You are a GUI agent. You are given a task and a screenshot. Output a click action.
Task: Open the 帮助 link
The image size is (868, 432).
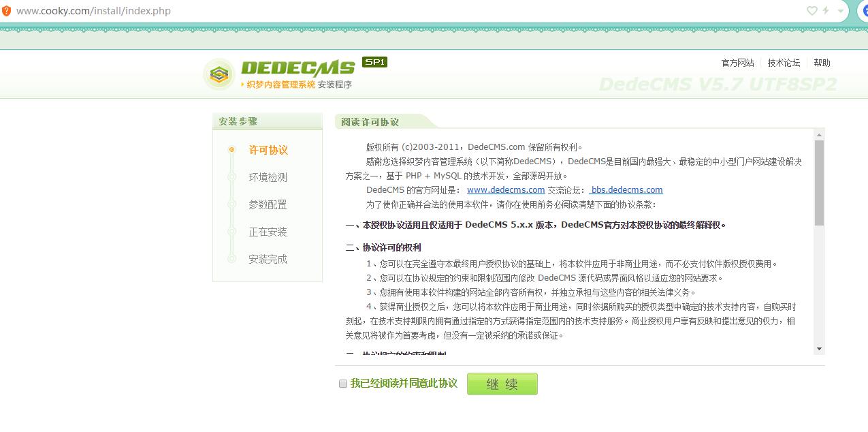click(x=822, y=63)
